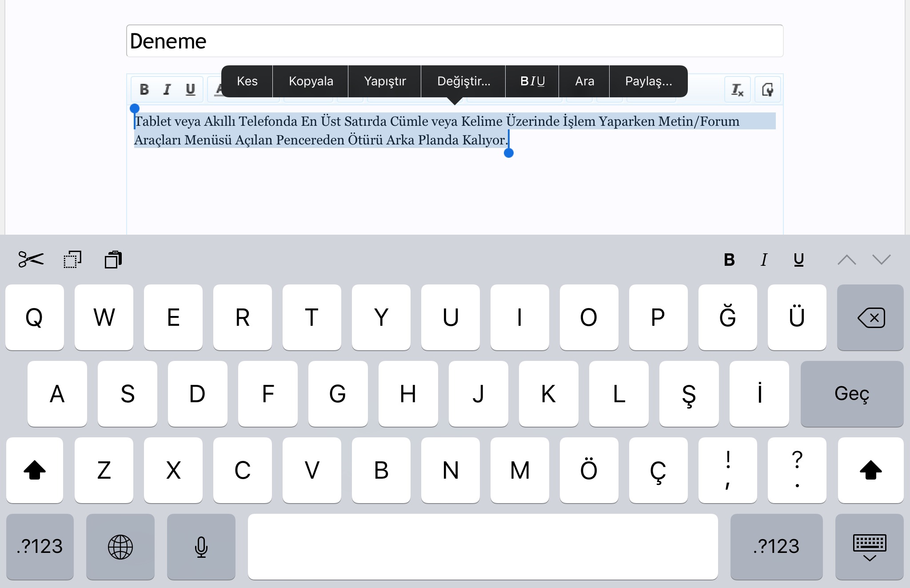Viewport: 910px width, 588px height.
Task: Hide keyboard using the dismiss key
Action: point(869,547)
